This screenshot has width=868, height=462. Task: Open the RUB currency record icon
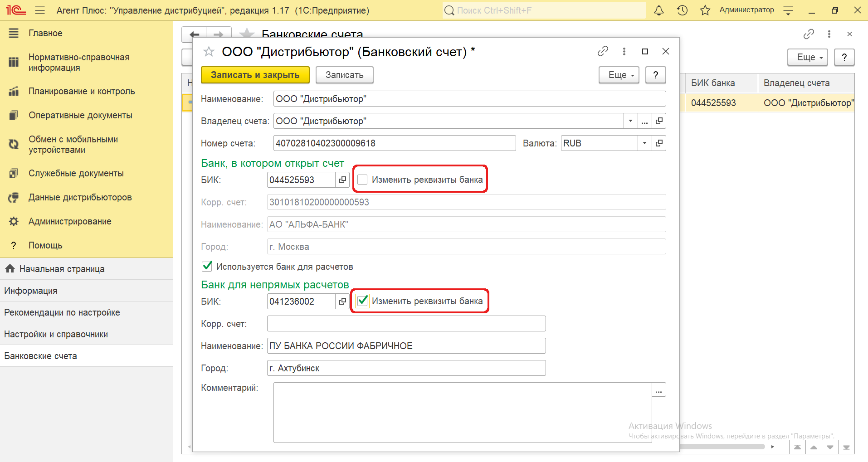659,143
